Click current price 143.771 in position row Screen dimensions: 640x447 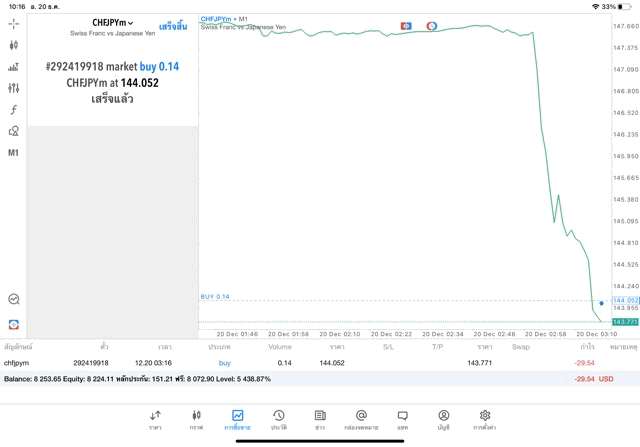pyautogui.click(x=480, y=363)
